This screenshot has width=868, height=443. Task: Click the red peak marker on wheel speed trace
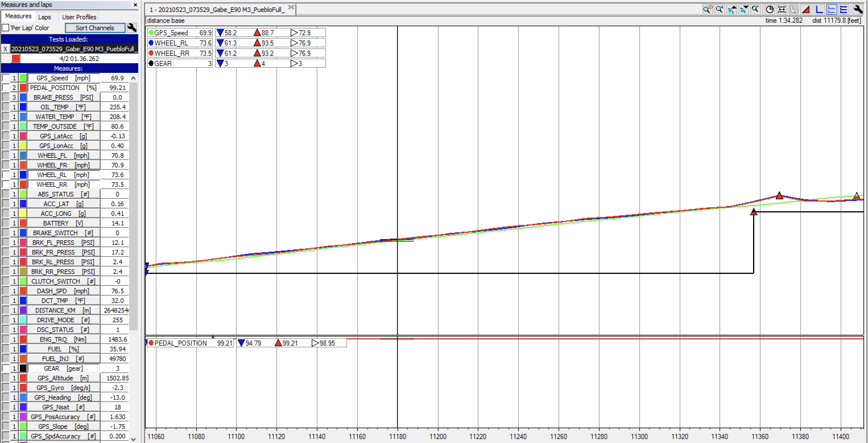779,195
